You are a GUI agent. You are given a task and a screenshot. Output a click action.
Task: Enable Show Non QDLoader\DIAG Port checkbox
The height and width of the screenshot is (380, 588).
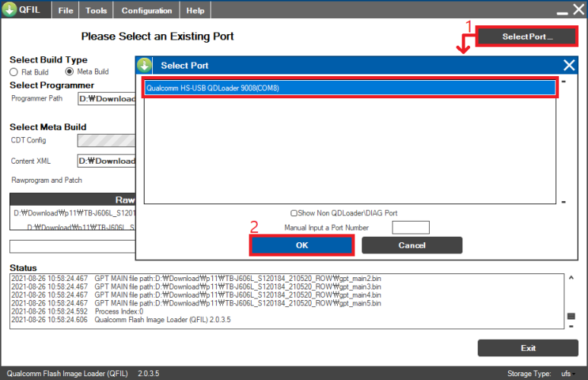click(294, 213)
